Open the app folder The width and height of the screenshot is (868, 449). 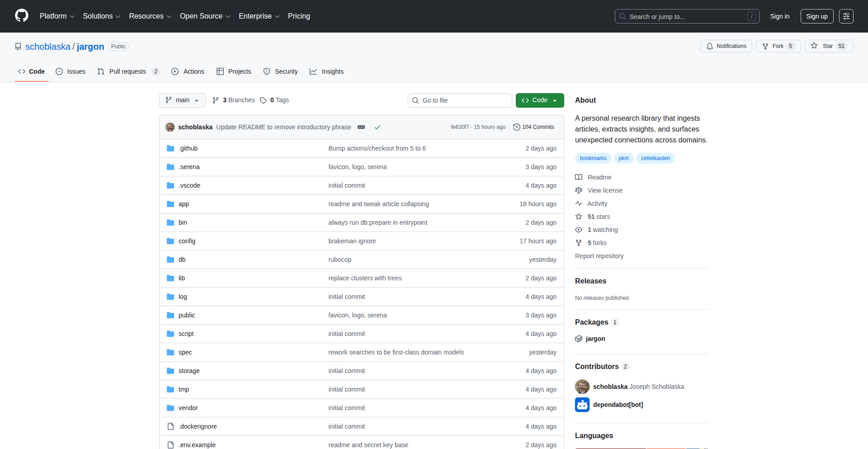(x=184, y=204)
